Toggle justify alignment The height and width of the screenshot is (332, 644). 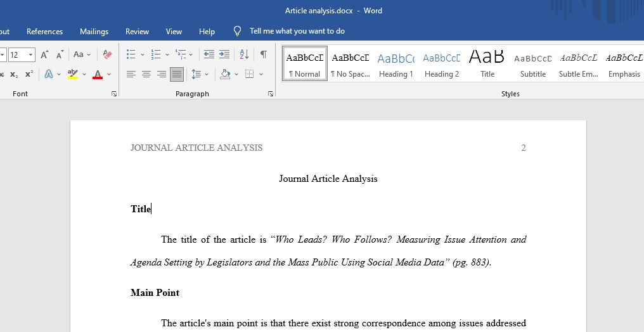[177, 74]
